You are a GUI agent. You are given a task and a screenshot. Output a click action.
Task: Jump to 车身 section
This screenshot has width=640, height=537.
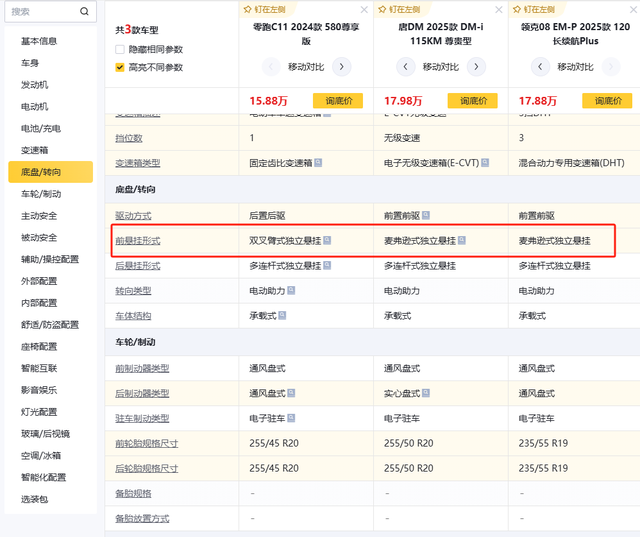pos(30,63)
